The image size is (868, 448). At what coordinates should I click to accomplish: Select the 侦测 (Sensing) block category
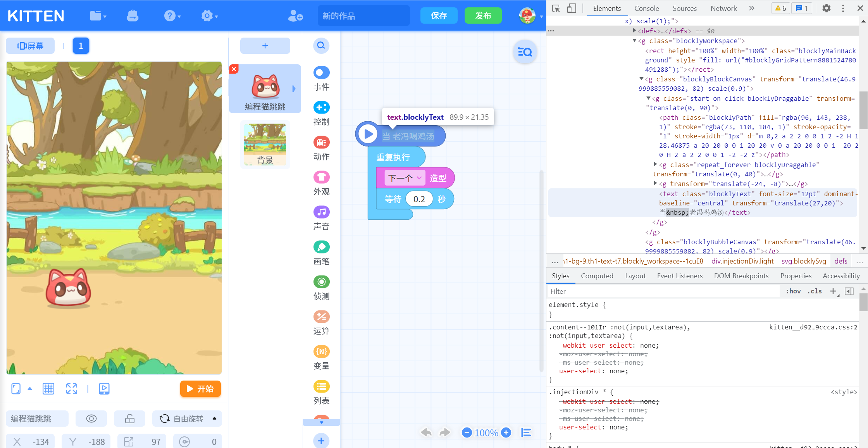click(321, 288)
